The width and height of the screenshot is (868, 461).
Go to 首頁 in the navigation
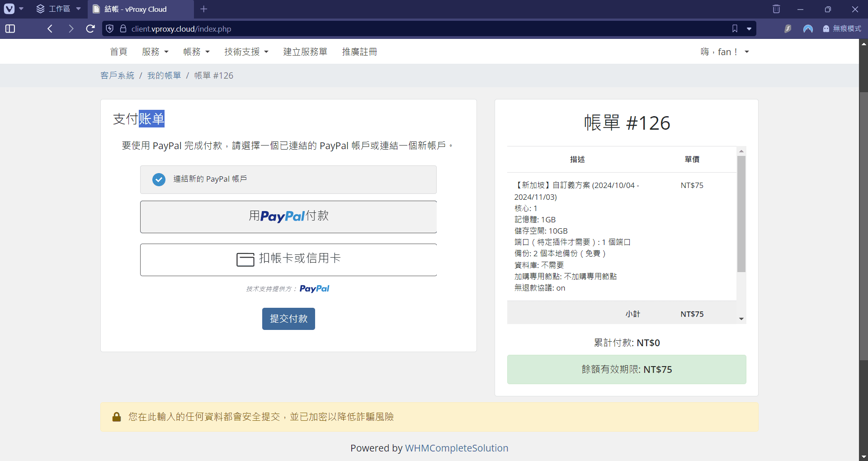tap(119, 52)
